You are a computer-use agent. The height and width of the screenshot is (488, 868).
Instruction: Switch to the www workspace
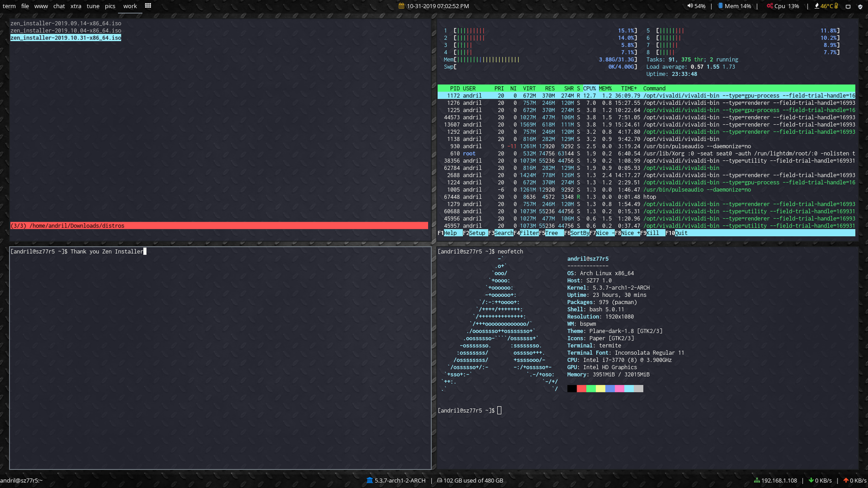41,6
